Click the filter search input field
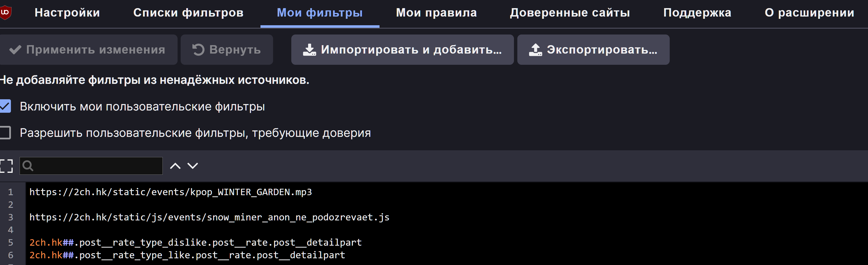This screenshot has height=265, width=868. click(91, 166)
